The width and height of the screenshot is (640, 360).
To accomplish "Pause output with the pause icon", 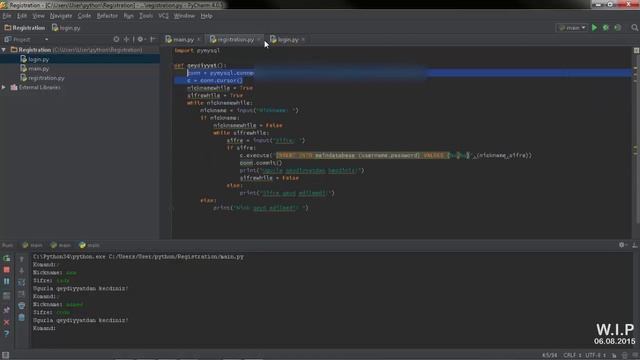I will coord(7,281).
